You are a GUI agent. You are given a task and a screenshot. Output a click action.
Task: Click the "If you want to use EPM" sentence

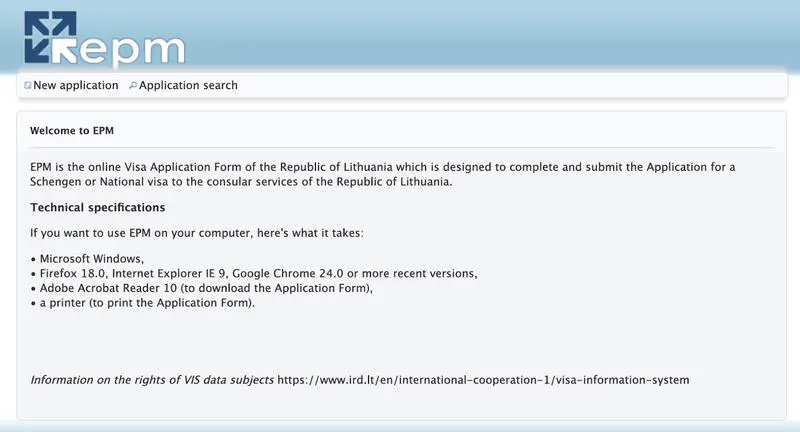(197, 233)
